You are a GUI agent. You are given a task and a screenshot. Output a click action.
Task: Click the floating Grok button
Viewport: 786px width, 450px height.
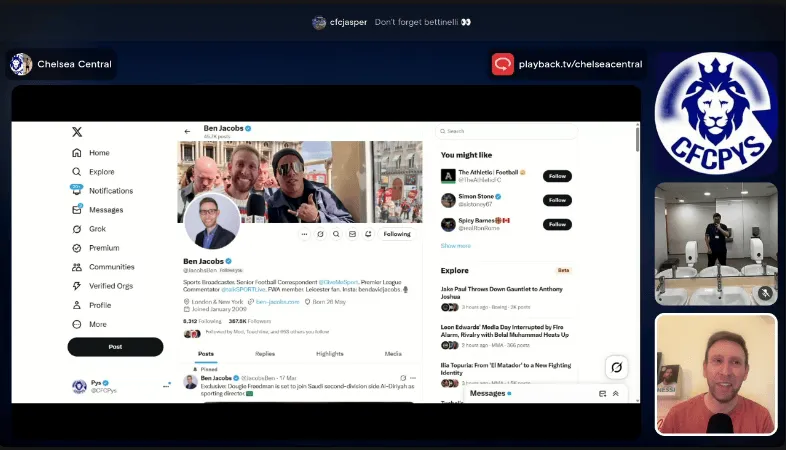coord(617,367)
